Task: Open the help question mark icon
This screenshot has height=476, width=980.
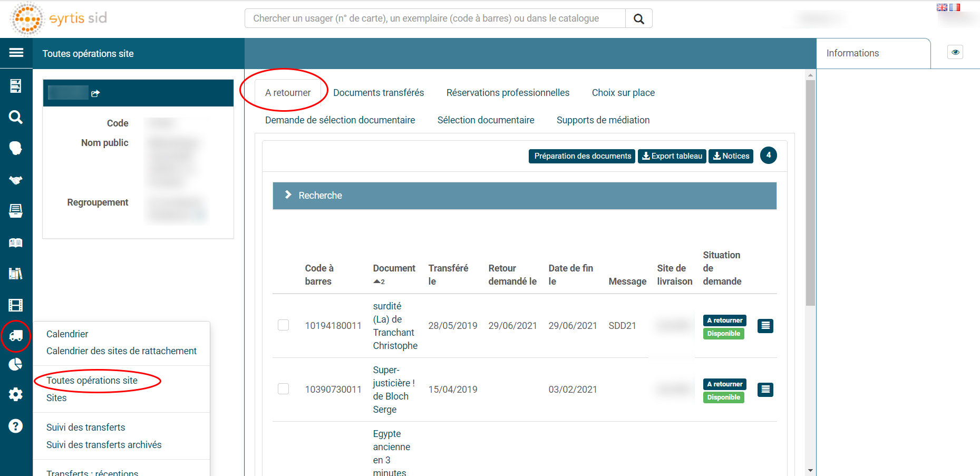Action: [16, 426]
